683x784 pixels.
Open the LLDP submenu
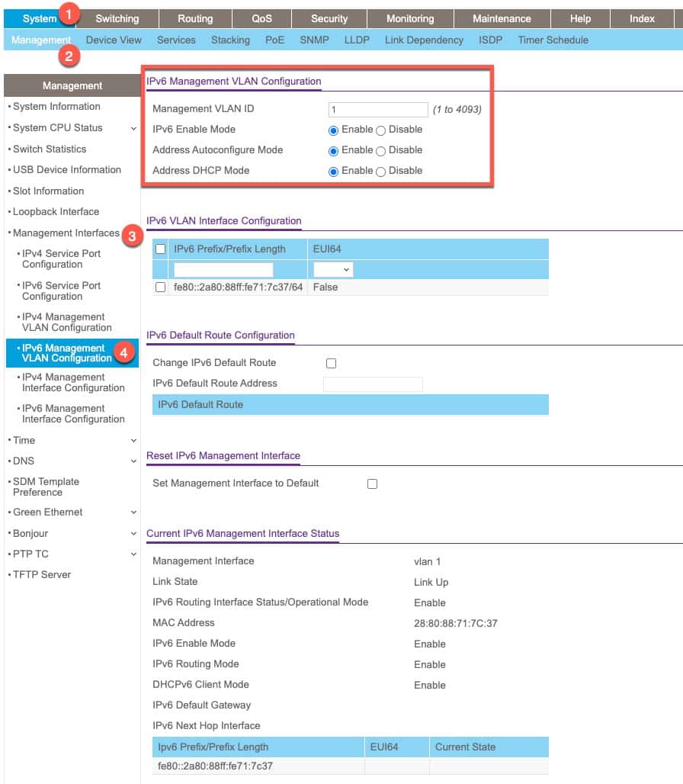(x=357, y=40)
